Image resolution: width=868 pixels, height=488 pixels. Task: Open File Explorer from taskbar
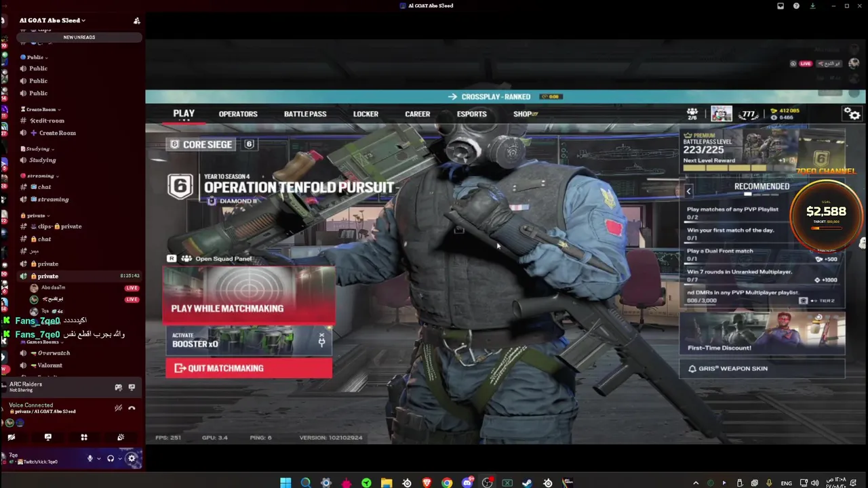click(387, 483)
